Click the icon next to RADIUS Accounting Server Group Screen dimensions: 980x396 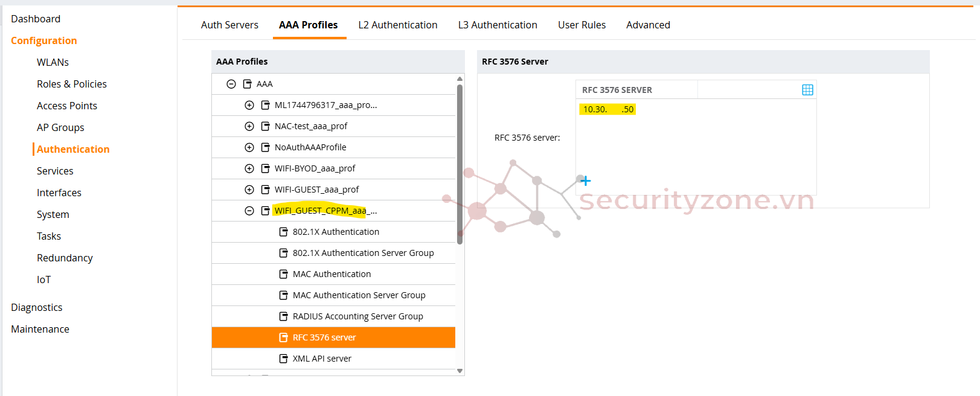coord(283,316)
